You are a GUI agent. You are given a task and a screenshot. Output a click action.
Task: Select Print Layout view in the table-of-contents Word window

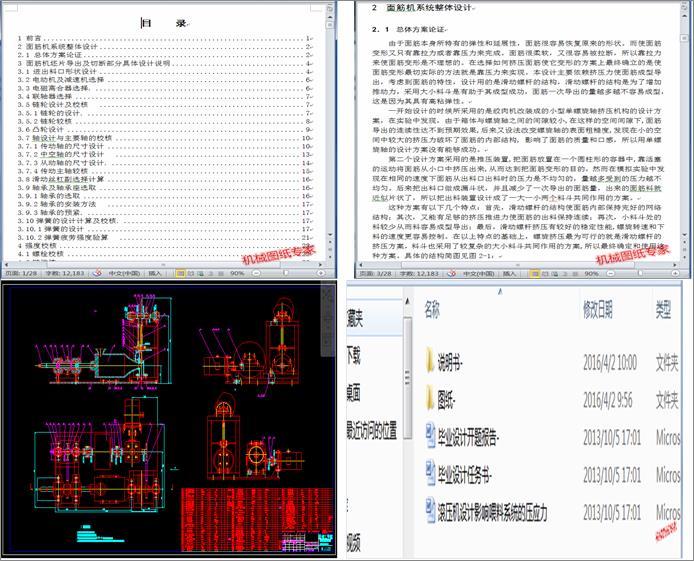(x=180, y=273)
